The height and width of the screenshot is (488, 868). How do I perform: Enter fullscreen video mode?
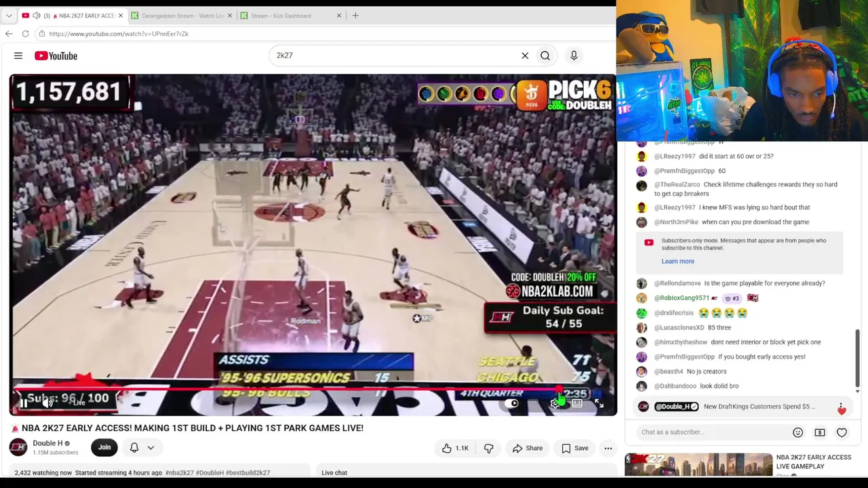click(599, 403)
